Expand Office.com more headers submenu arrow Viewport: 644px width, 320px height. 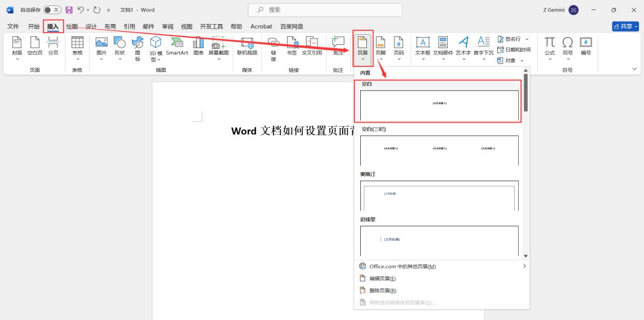click(x=524, y=266)
